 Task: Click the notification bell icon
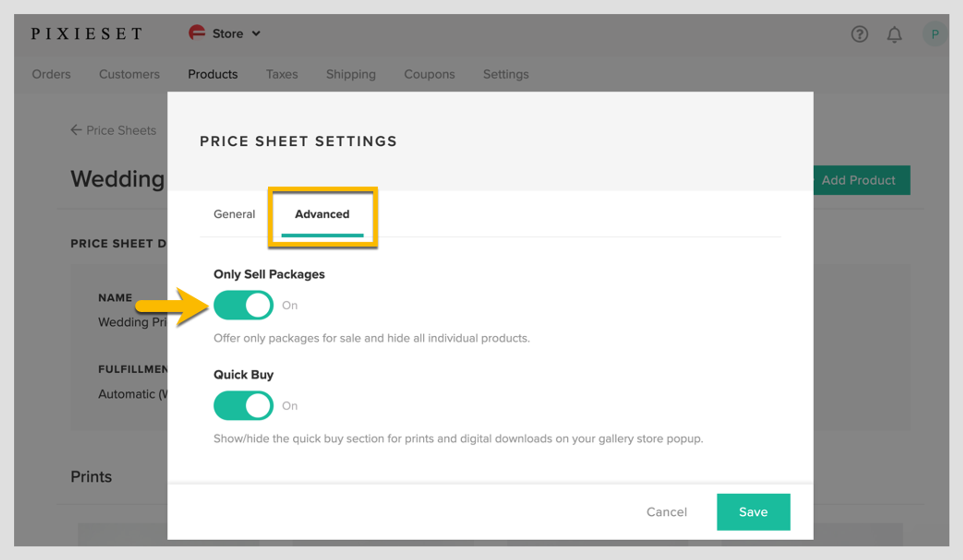895,34
